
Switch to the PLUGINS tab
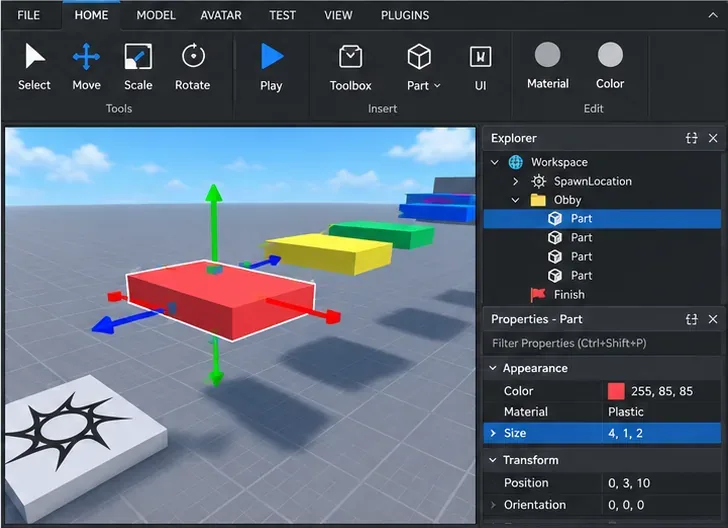pyautogui.click(x=405, y=15)
